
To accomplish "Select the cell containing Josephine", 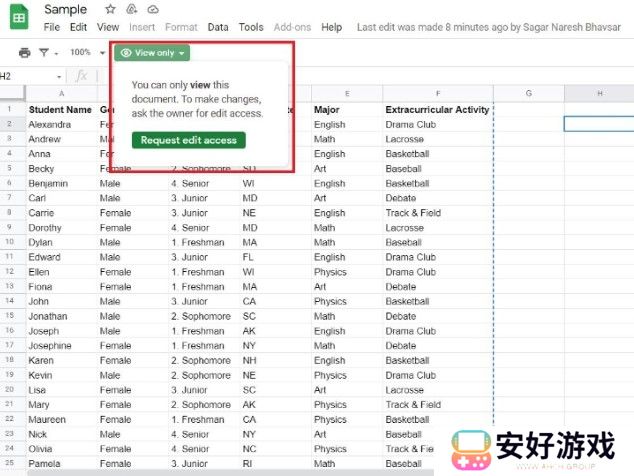I will coord(62,346).
